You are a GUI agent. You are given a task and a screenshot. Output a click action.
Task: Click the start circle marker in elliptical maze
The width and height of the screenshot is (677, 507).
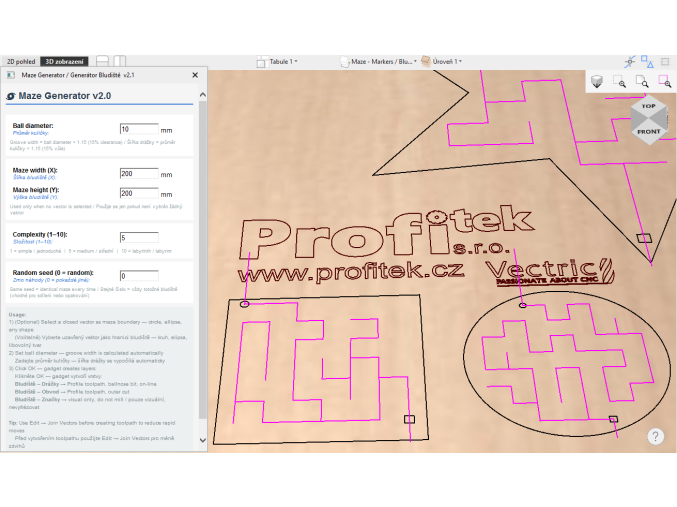[x=523, y=305]
